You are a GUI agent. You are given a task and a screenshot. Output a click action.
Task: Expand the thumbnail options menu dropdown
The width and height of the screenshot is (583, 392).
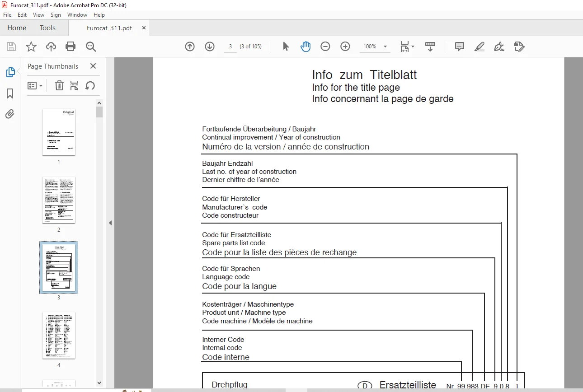click(x=35, y=85)
